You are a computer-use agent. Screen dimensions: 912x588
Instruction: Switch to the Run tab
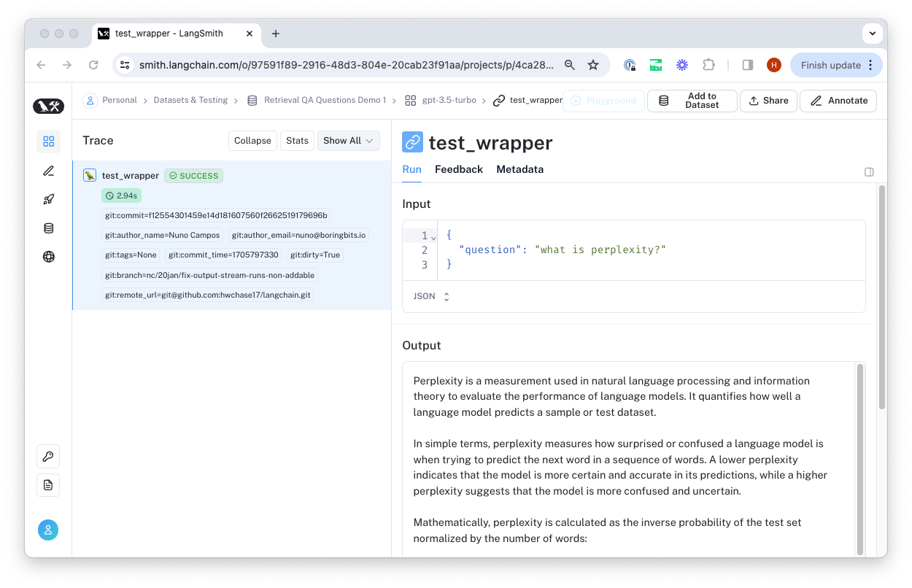[x=411, y=169]
